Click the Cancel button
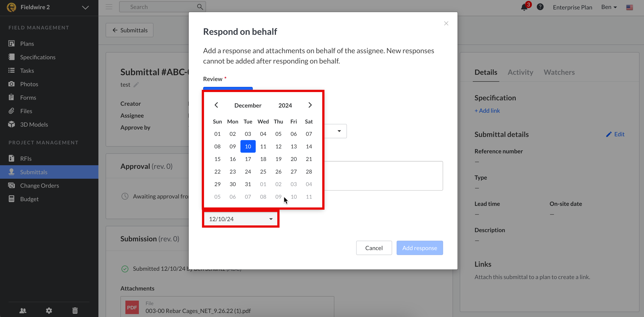The image size is (644, 317). pyautogui.click(x=374, y=248)
